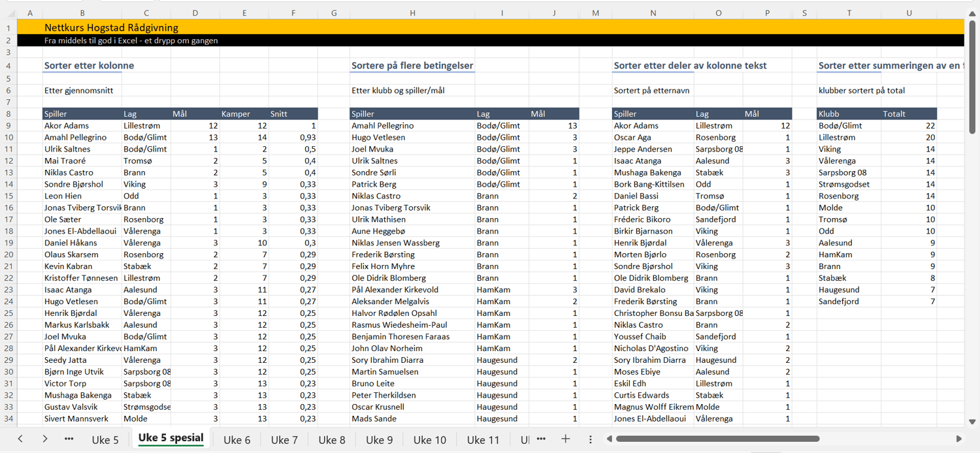Screen dimensions: 980x453
Task: Select the 'HamKam' cell in the club table
Action: click(849, 255)
